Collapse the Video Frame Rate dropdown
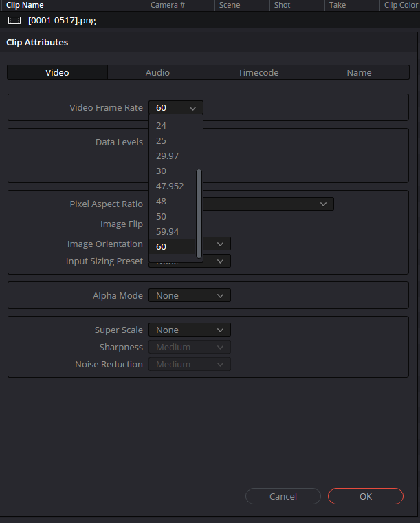The width and height of the screenshot is (420, 523). [x=176, y=108]
